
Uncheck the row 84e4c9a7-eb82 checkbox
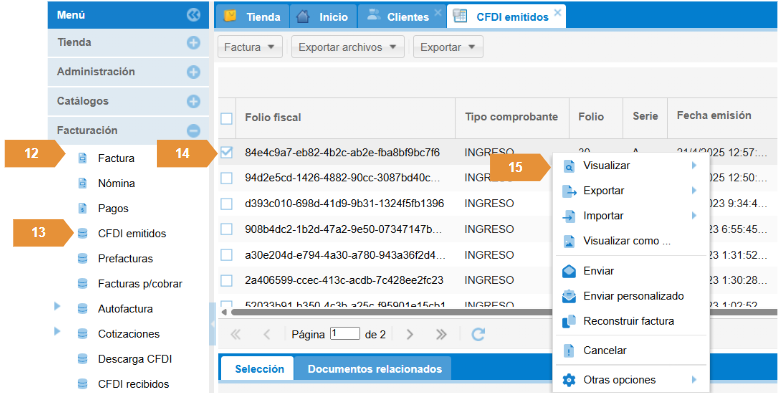[x=227, y=152]
